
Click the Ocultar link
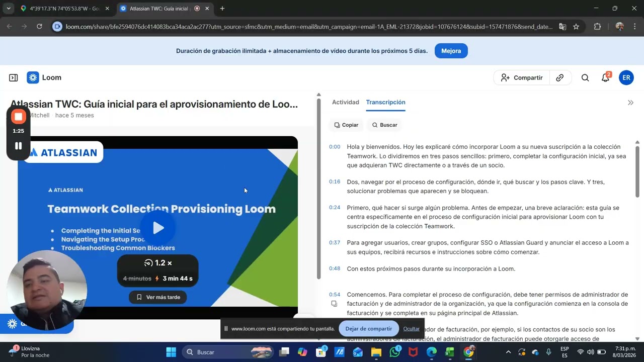(x=411, y=329)
